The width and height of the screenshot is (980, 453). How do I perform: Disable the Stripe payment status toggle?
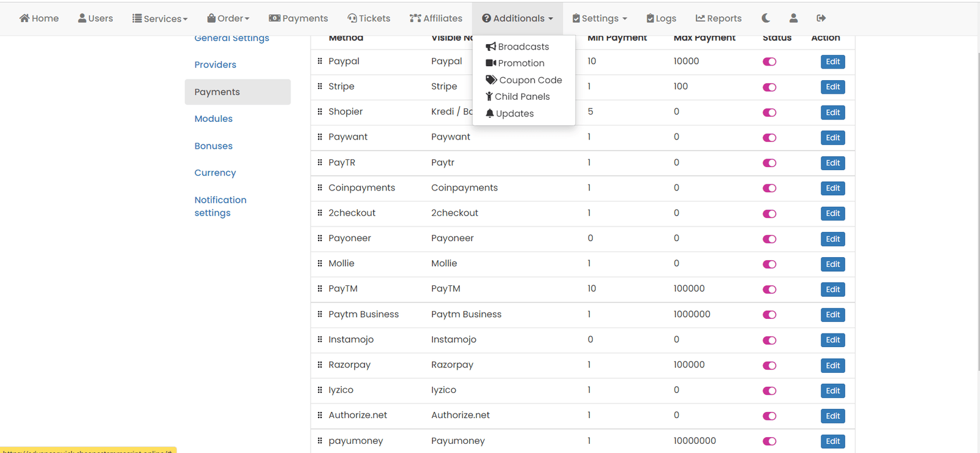tap(769, 87)
